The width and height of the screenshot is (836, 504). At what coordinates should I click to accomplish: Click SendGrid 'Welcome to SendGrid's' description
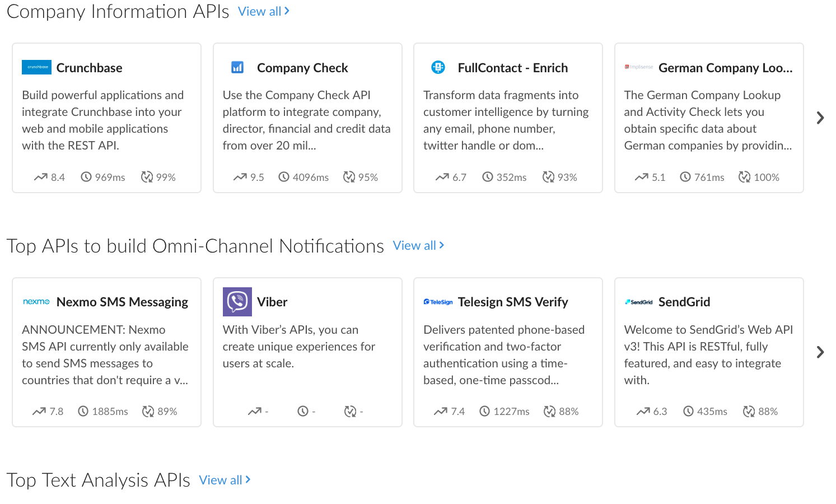coord(708,355)
